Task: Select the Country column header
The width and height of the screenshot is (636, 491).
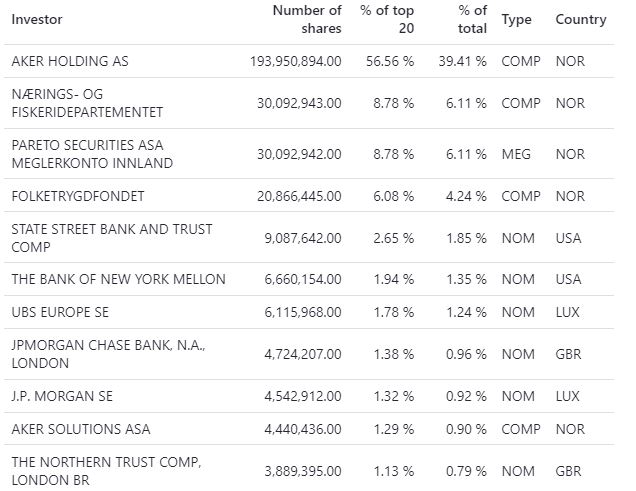Action: [x=581, y=19]
